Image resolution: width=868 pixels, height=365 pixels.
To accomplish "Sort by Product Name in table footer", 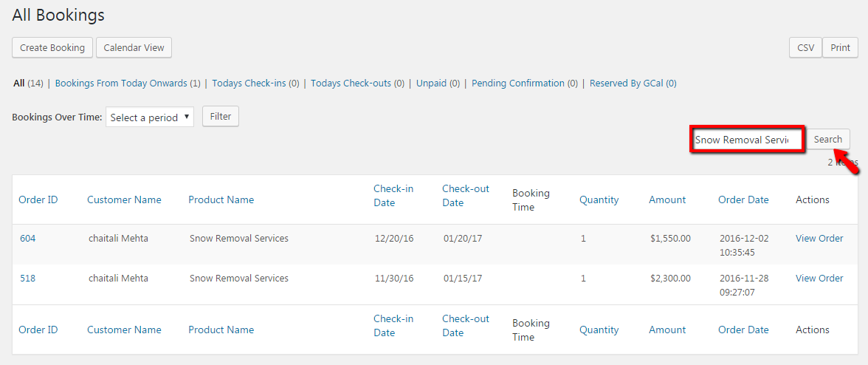I will (x=221, y=330).
